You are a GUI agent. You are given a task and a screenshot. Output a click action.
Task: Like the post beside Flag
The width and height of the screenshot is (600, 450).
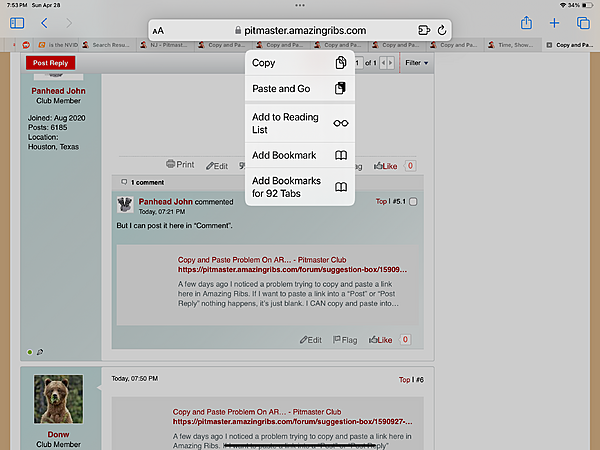385,166
